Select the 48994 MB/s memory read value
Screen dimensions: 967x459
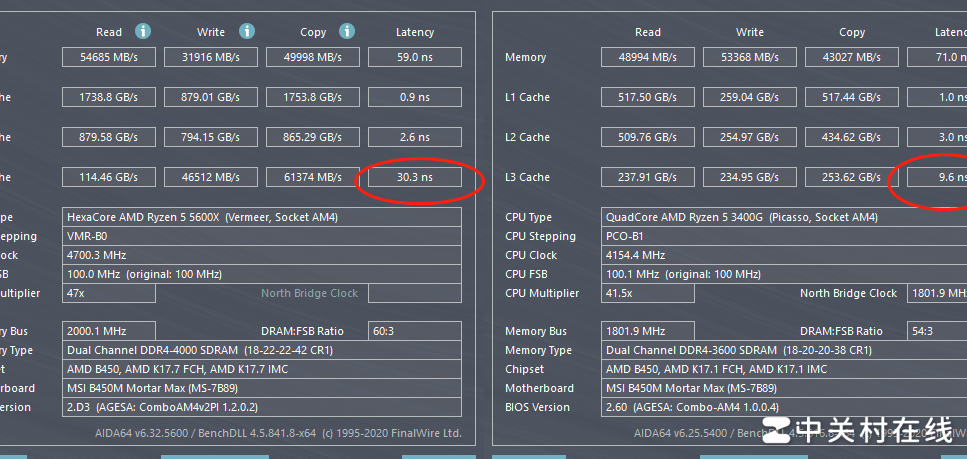(x=648, y=57)
